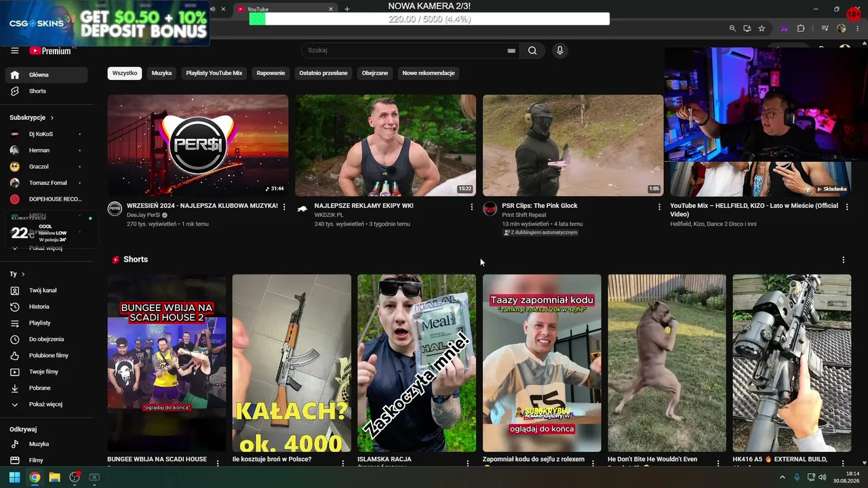
Task: Open the YouTube Mix HELLFIELD, KIZO title
Action: (x=754, y=210)
